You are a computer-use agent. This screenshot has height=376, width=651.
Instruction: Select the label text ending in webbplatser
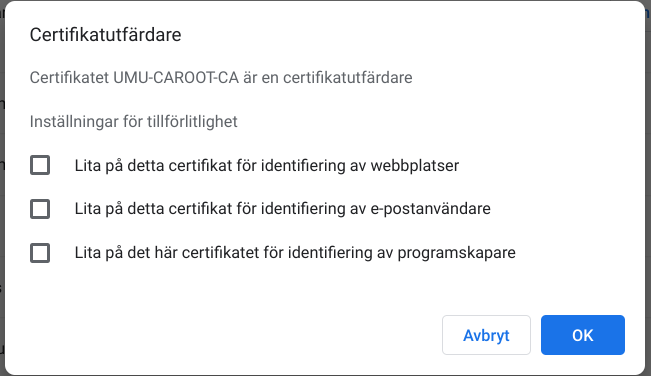coord(267,166)
